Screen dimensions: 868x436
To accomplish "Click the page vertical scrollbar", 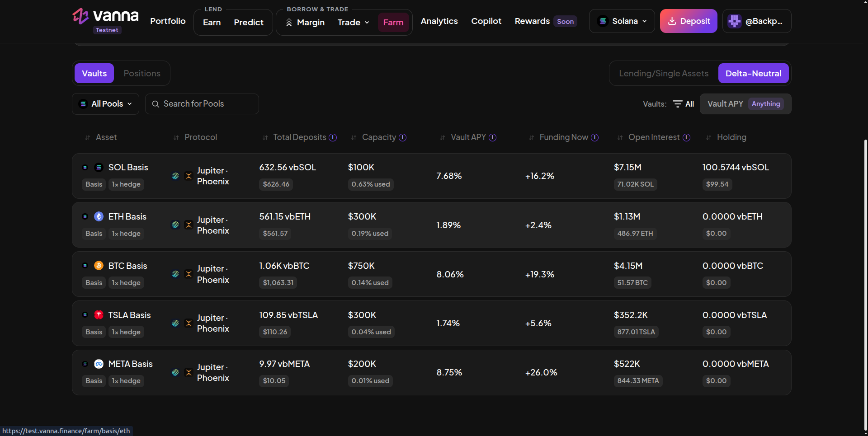I will [865, 285].
